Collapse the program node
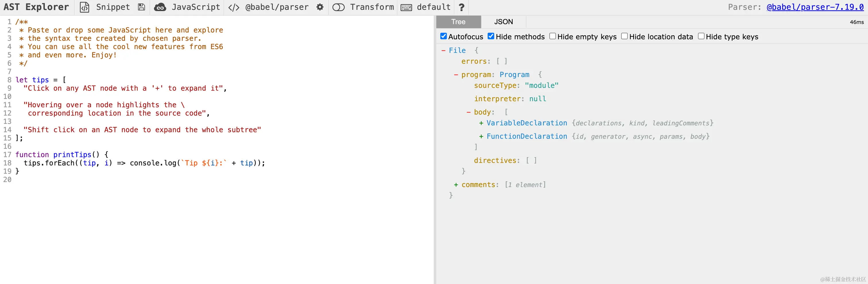 456,75
